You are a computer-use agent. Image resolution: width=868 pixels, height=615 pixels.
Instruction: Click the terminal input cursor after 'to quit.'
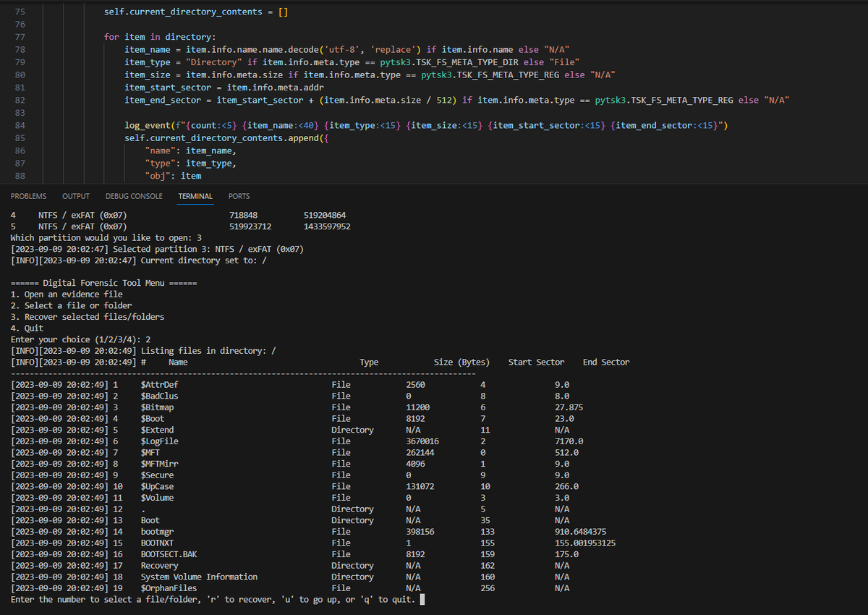[422, 599]
